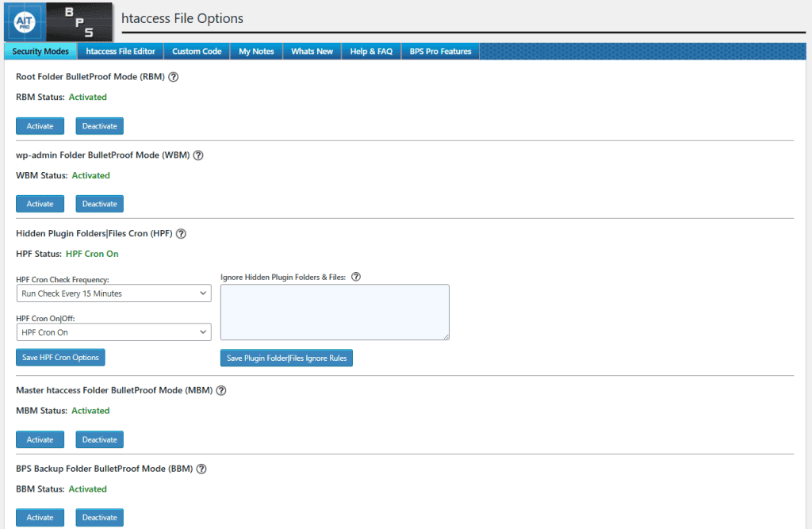Click the HPF Cron On status text
Image resolution: width=812 pixels, height=529 pixels.
pos(92,254)
